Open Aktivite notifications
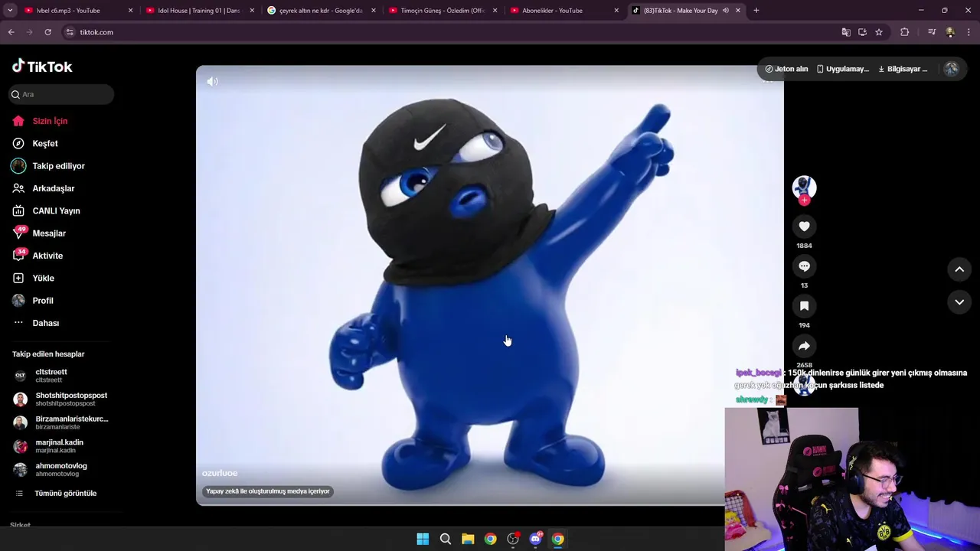The width and height of the screenshot is (980, 551). click(47, 256)
